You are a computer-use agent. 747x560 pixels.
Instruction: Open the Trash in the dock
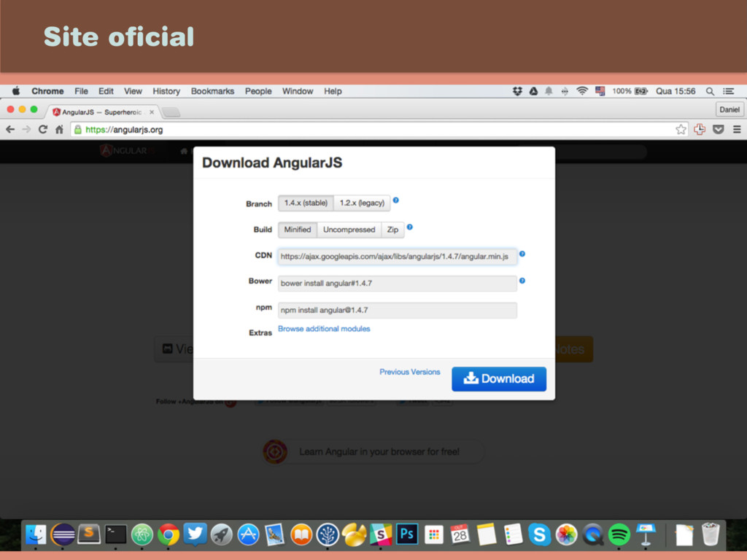pos(711,534)
